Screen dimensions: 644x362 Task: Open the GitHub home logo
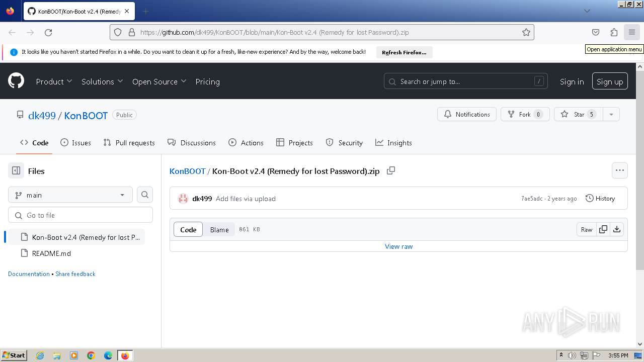(16, 81)
